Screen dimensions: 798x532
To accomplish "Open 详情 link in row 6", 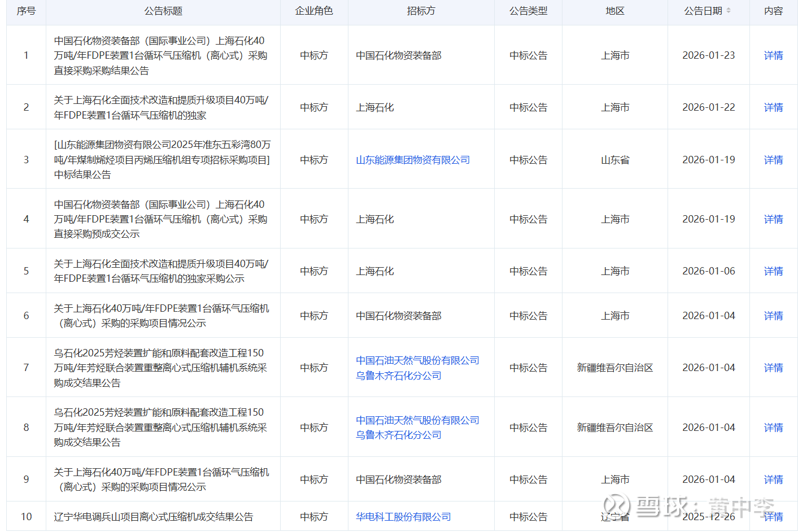I will click(773, 316).
